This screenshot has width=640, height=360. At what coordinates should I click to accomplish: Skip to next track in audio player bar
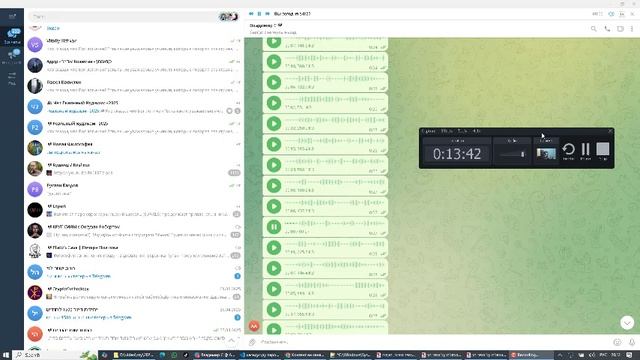pos(267,13)
